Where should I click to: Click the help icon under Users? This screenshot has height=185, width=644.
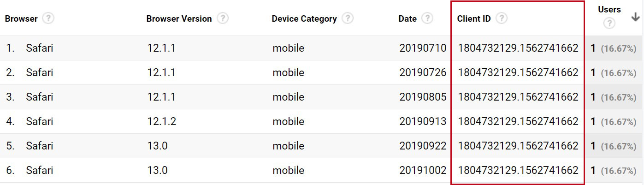click(x=609, y=23)
